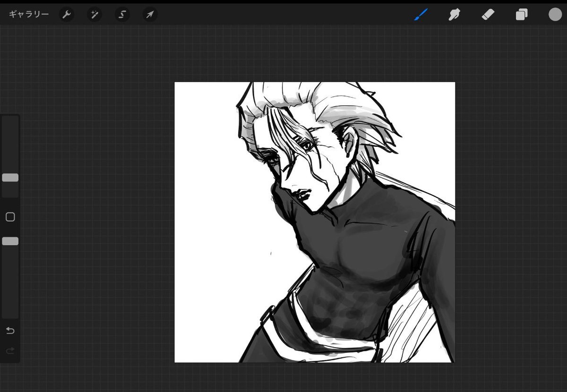Click the brush opacity slider handle
Image resolution: width=567 pixels, height=392 pixels.
(10, 241)
